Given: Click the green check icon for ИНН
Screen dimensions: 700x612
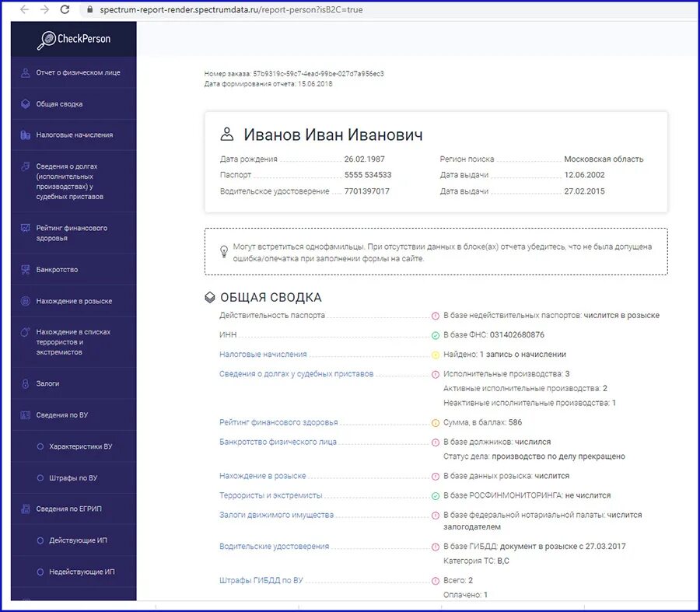Looking at the screenshot, I should click(x=436, y=335).
